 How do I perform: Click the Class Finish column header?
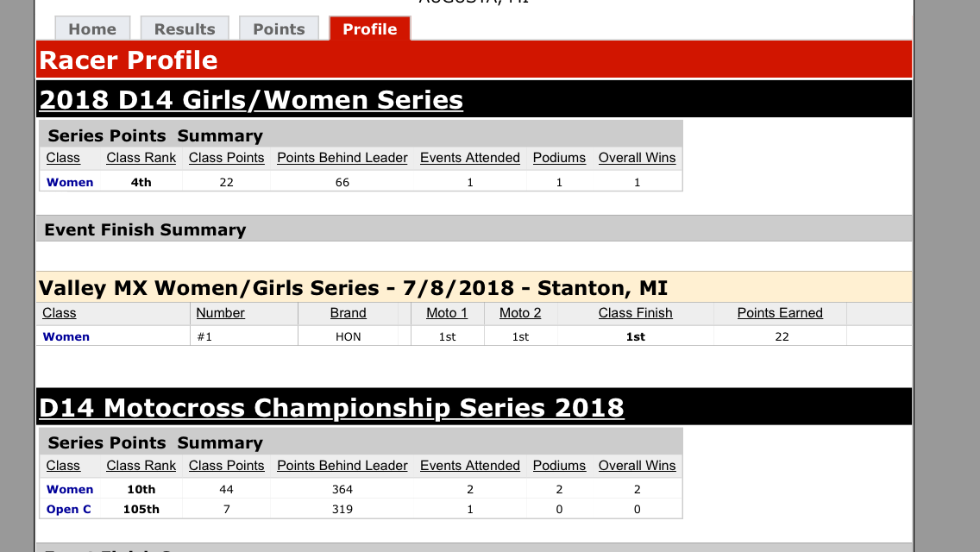click(x=636, y=313)
